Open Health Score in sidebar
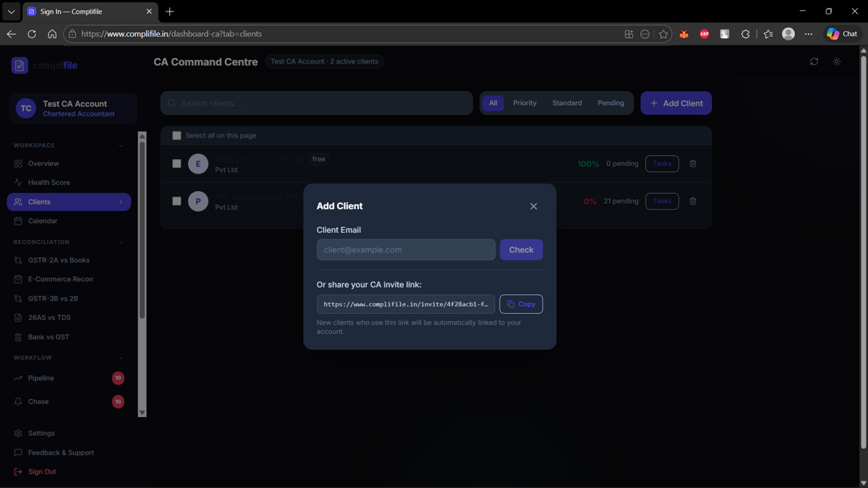 pyautogui.click(x=69, y=182)
